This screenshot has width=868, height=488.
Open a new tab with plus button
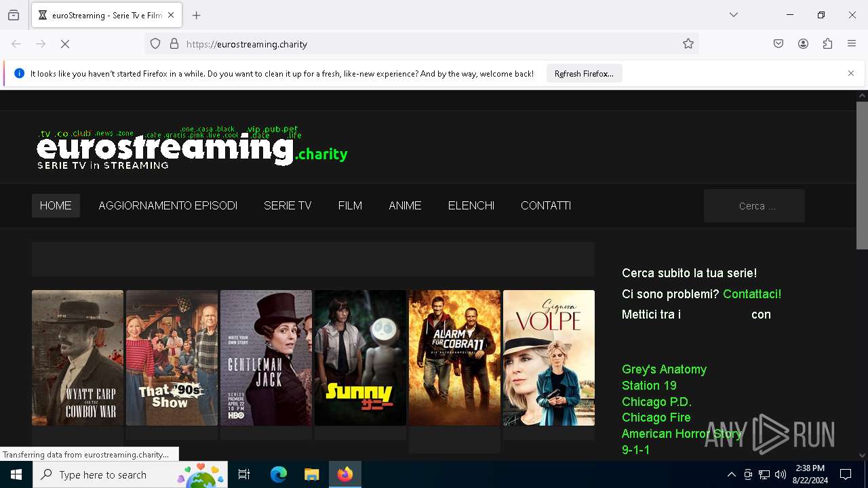click(x=197, y=15)
